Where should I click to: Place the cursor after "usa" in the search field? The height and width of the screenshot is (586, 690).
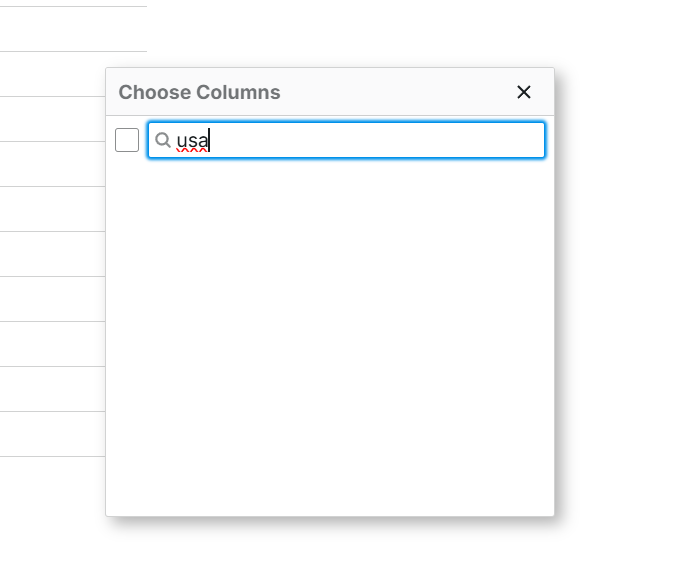click(209, 140)
